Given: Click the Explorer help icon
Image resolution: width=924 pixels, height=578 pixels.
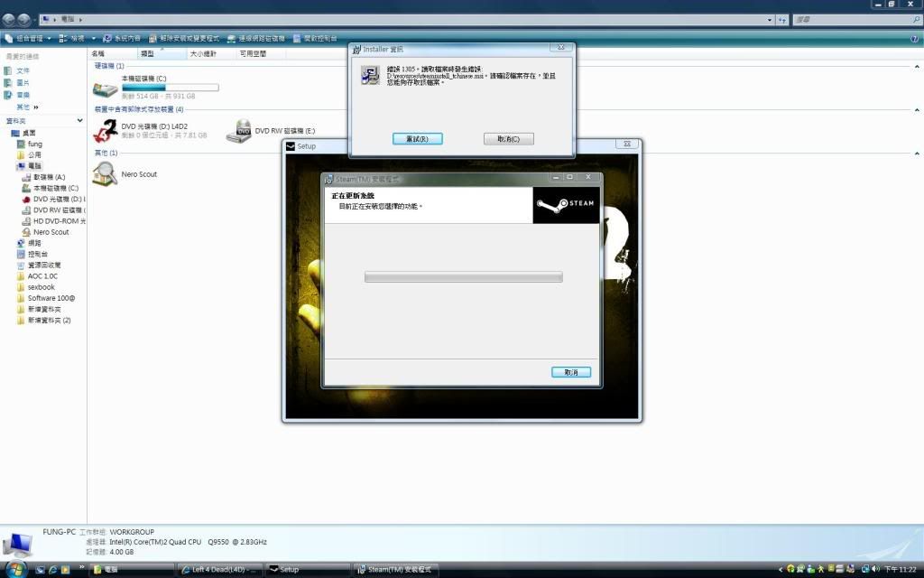Looking at the screenshot, I should 915,38.
